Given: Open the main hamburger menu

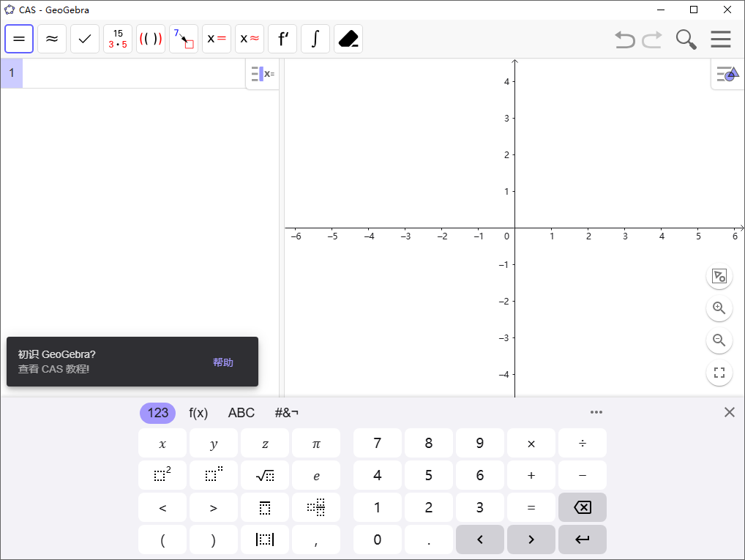Looking at the screenshot, I should click(721, 40).
